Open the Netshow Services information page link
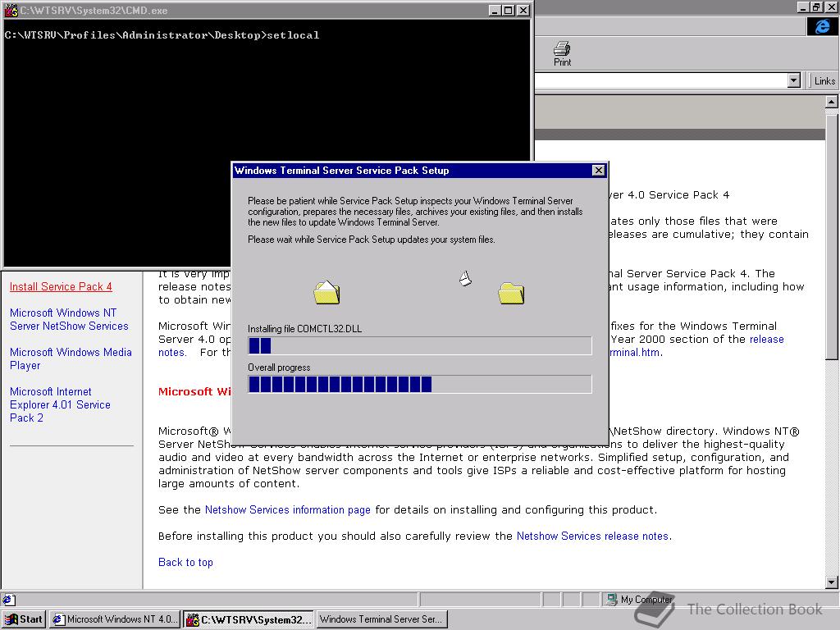Viewport: 840px width, 630px height. click(287, 509)
